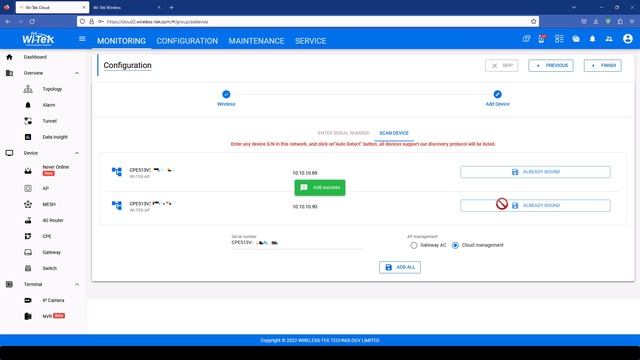This screenshot has width=640, height=360.
Task: Go back with the PREVIOUS button
Action: 551,65
